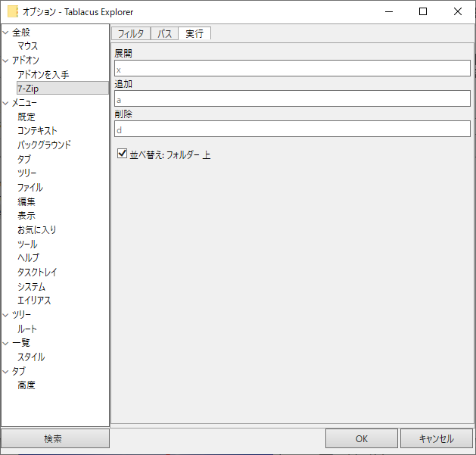Collapse the ツリー category chevron above ルート
The image size is (476, 455).
tap(5, 315)
